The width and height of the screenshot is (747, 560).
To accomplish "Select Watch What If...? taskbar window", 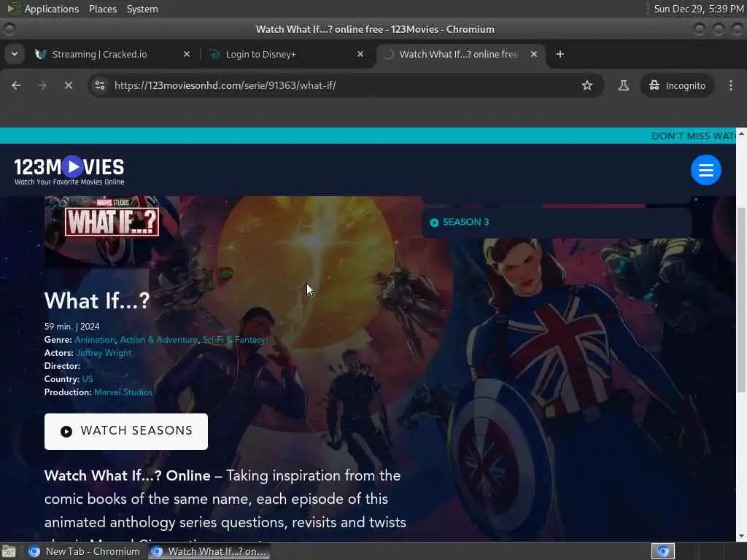I will point(209,551).
